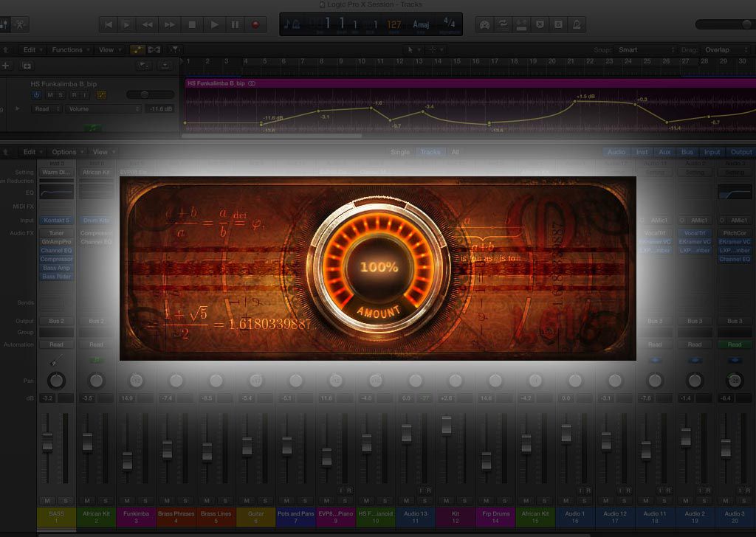Open the Bass Rider plugin slot
Screen dimensions: 756x537
point(56,277)
